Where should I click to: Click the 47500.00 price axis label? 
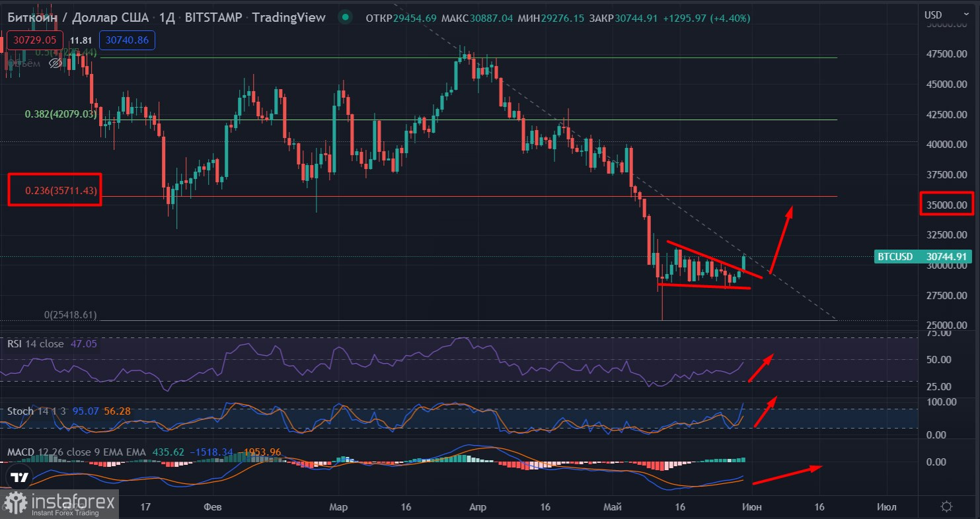click(948, 54)
